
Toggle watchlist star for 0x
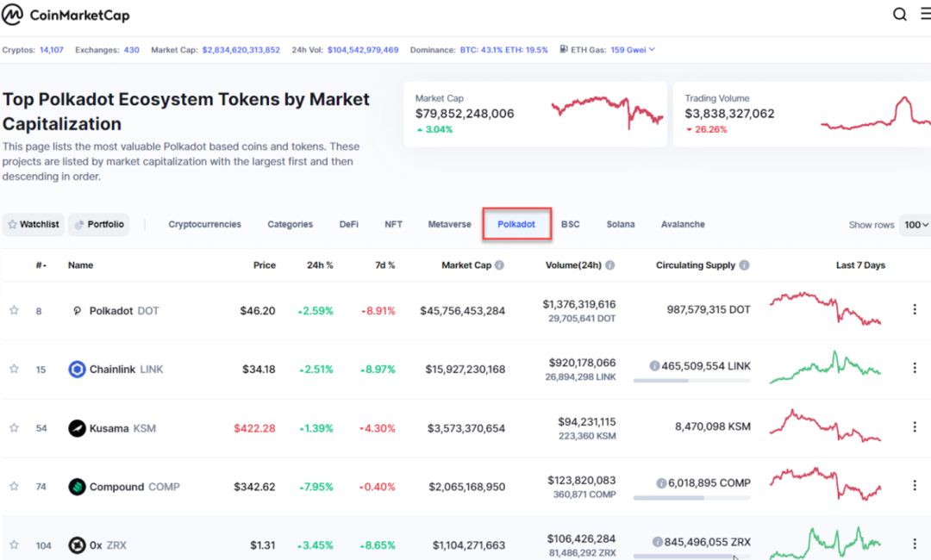pyautogui.click(x=15, y=544)
